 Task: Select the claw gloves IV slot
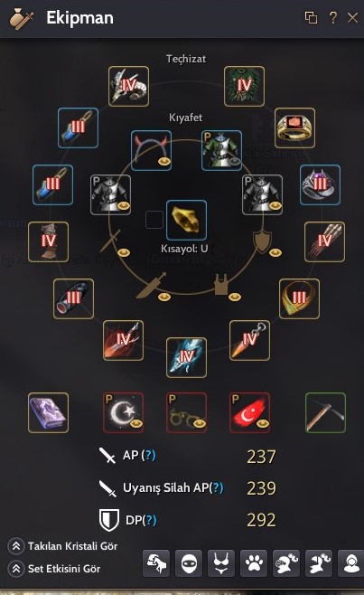tap(324, 241)
